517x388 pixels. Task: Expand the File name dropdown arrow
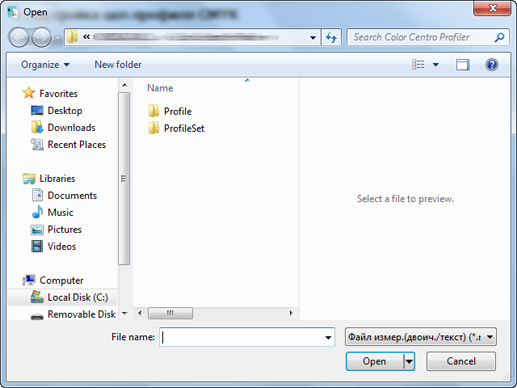(328, 337)
